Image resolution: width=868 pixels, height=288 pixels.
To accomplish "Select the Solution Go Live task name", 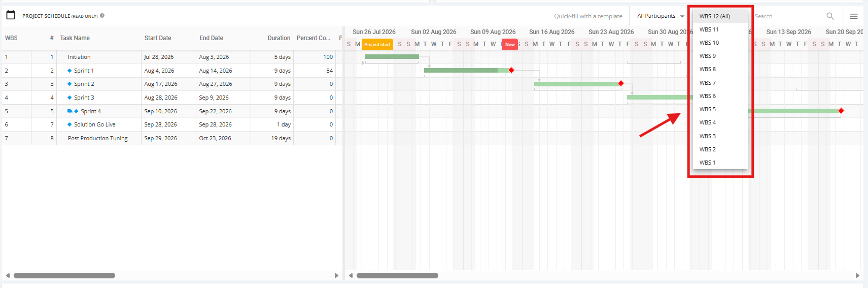I will (x=95, y=124).
